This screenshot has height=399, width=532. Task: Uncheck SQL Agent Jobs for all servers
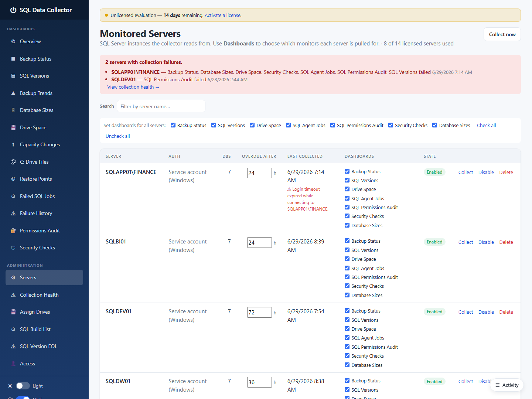[x=289, y=125]
